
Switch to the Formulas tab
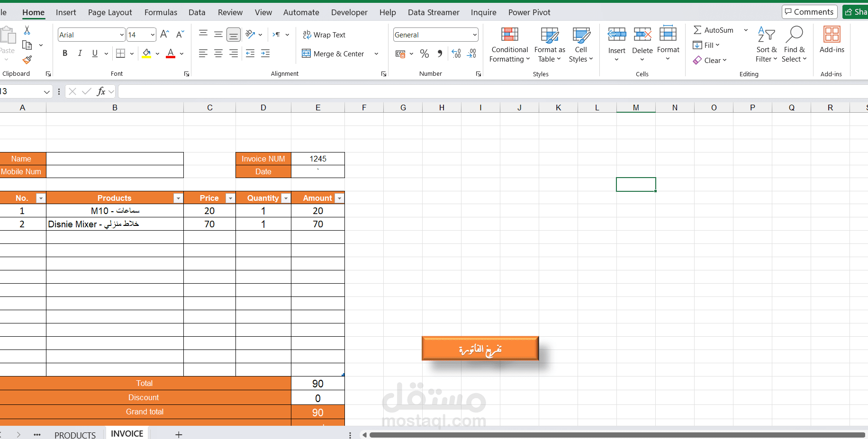(x=161, y=12)
